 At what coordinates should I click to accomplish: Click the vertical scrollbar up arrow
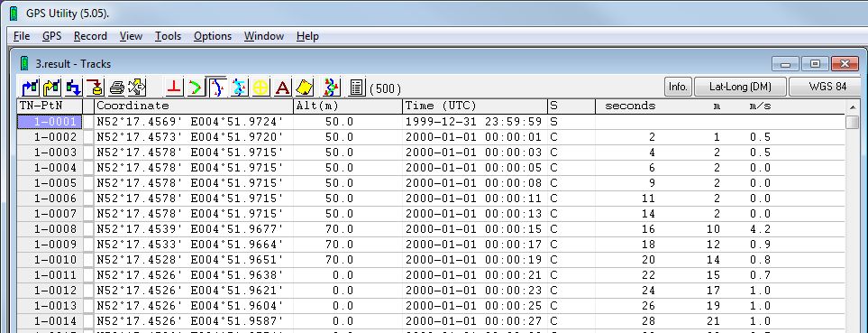(x=852, y=106)
